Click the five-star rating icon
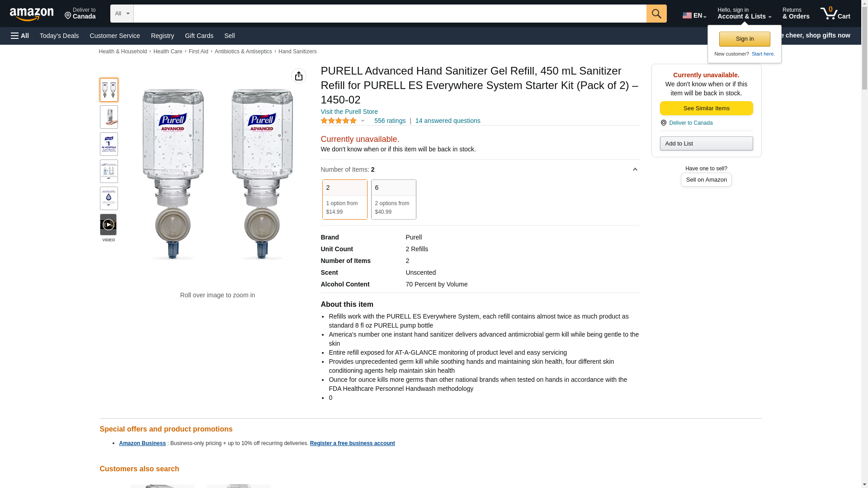 point(339,121)
